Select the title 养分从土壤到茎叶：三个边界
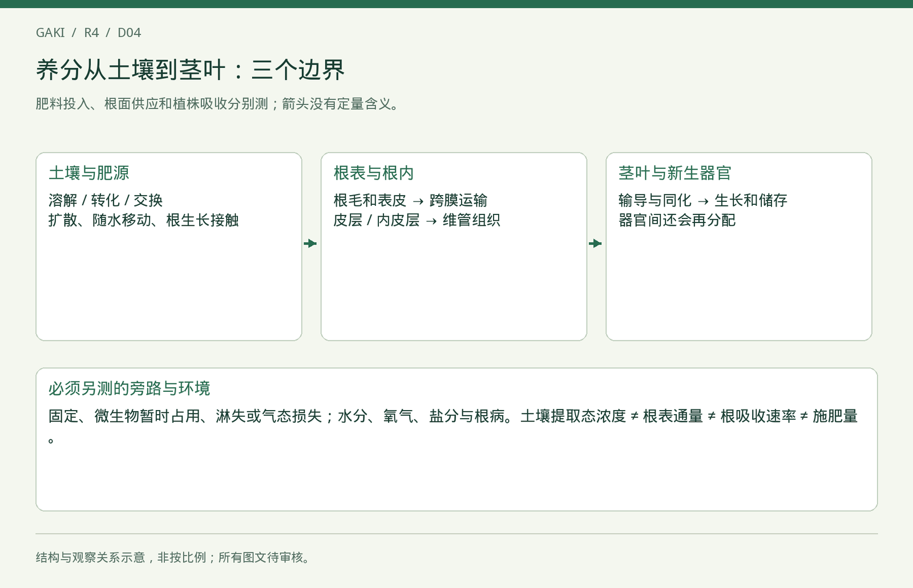 (x=191, y=70)
